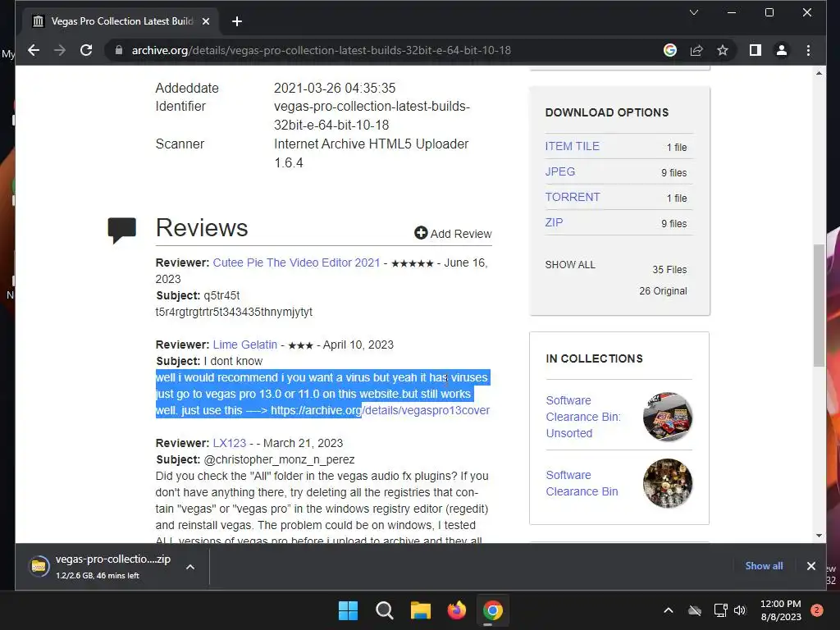Expand the download item options chevron
Image resolution: width=840 pixels, height=630 pixels.
click(x=190, y=567)
